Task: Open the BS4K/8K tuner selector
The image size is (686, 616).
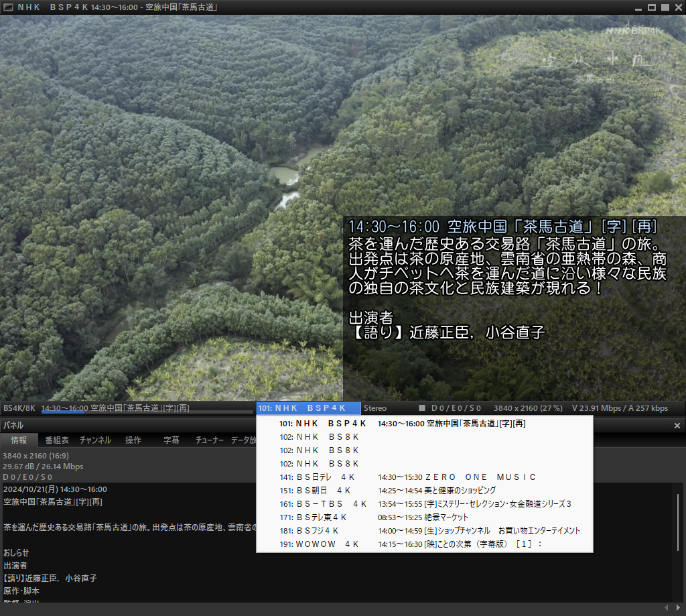Action: point(19,408)
